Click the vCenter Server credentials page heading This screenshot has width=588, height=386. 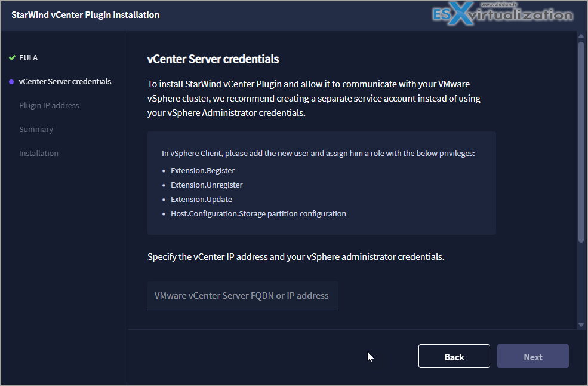[x=213, y=59]
